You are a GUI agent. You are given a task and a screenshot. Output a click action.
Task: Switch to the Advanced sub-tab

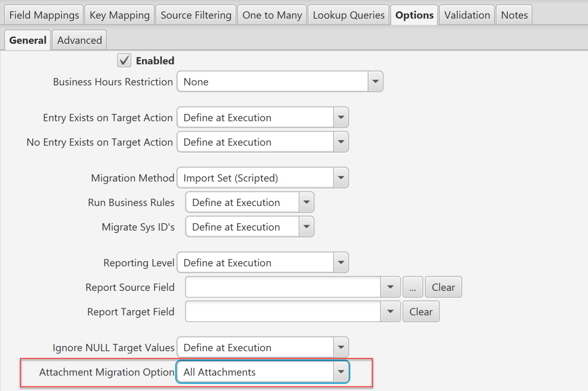click(79, 40)
